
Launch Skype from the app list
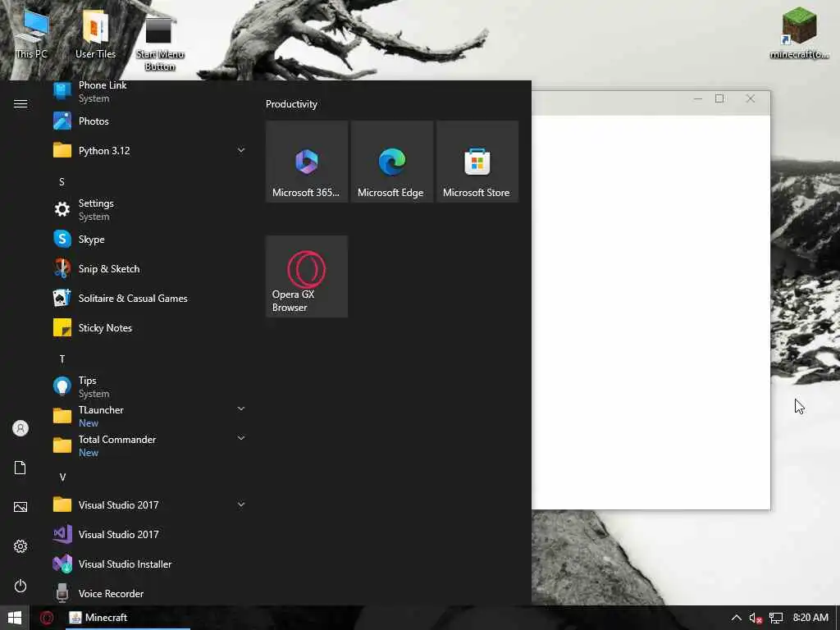click(x=62, y=239)
